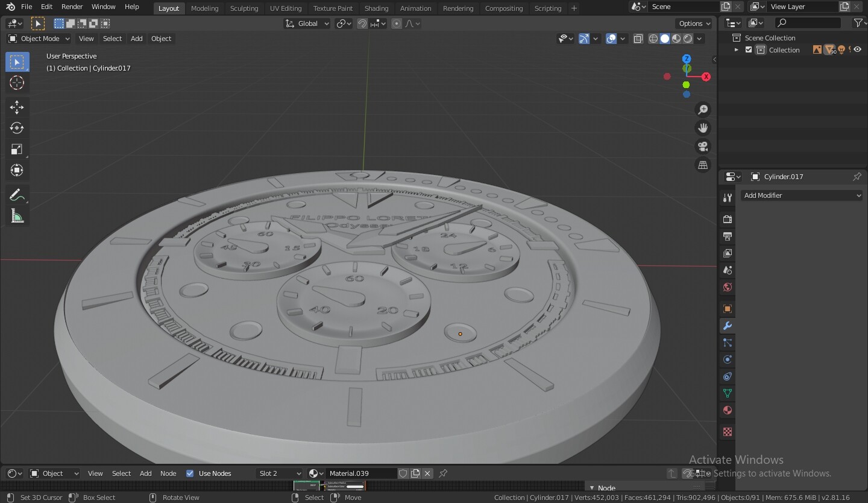The width and height of the screenshot is (868, 503).
Task: Open the Physics properties tab
Action: pos(728,359)
